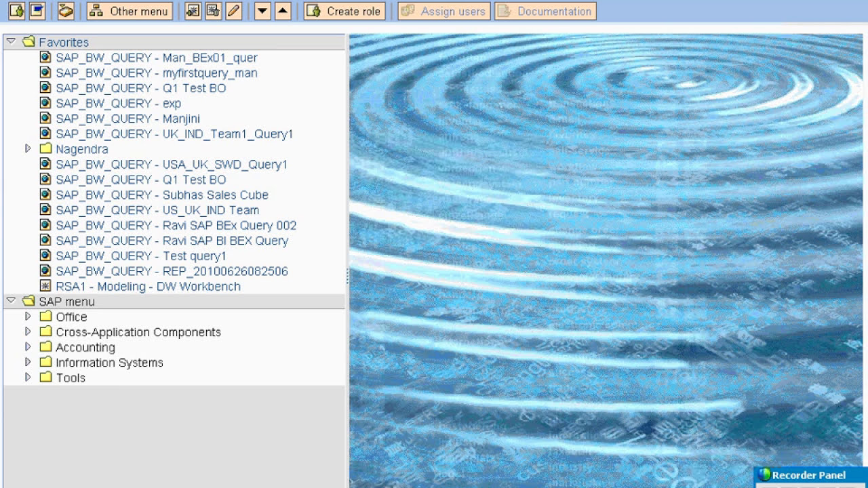Expand the Information Systems folder
The width and height of the screenshot is (868, 488).
pos(28,362)
